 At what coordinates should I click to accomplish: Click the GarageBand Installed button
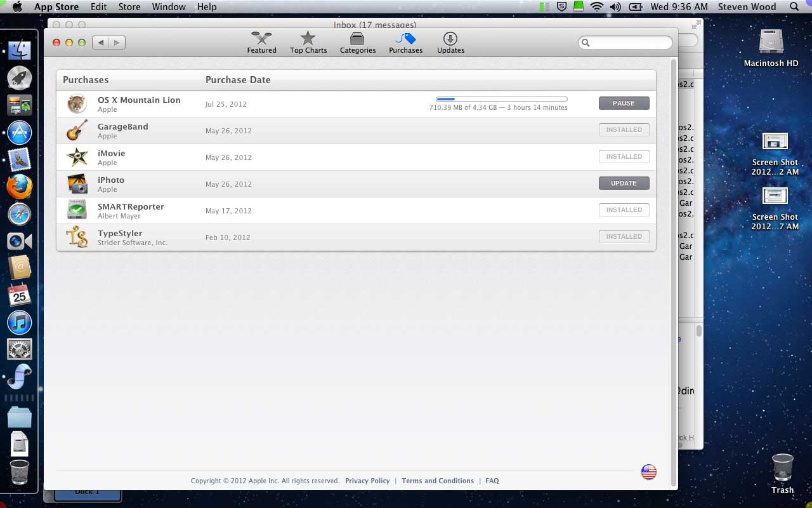click(624, 130)
